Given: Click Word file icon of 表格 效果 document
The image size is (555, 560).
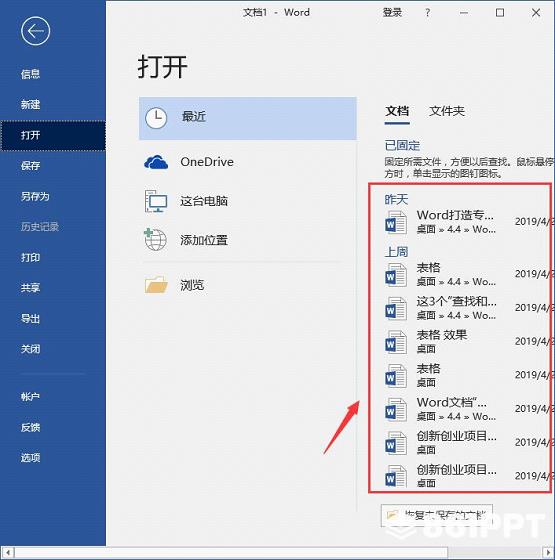Looking at the screenshot, I should pyautogui.click(x=396, y=342).
